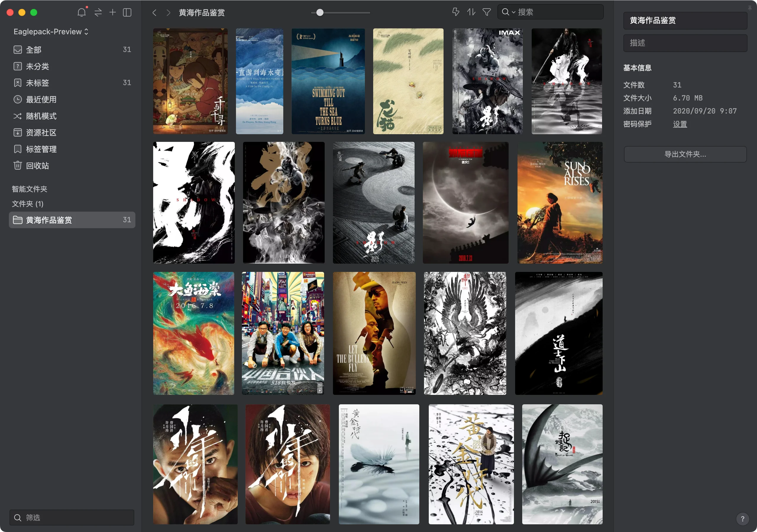Viewport: 757px width, 532px height.
Task: Click the 随机模式 shuffle icon
Action: 17,116
